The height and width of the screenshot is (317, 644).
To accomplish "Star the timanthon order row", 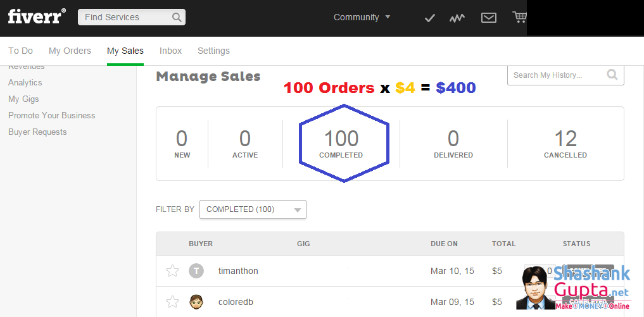I will (x=172, y=271).
